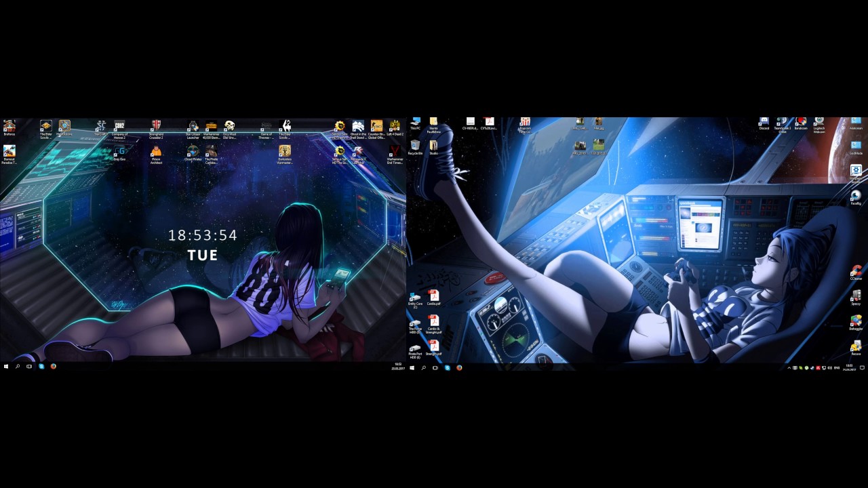Open the Popcorn Time shortcut
The width and height of the screenshot is (868, 488).
pyautogui.click(x=525, y=123)
